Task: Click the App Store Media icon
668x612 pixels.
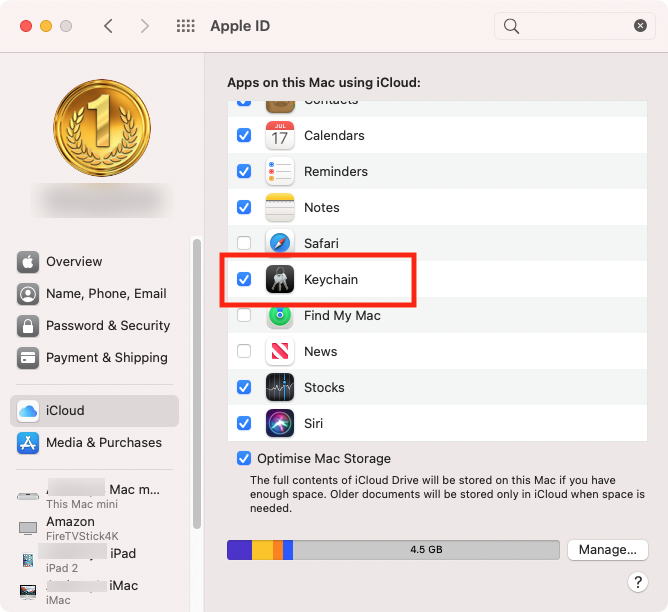Action: [x=28, y=442]
